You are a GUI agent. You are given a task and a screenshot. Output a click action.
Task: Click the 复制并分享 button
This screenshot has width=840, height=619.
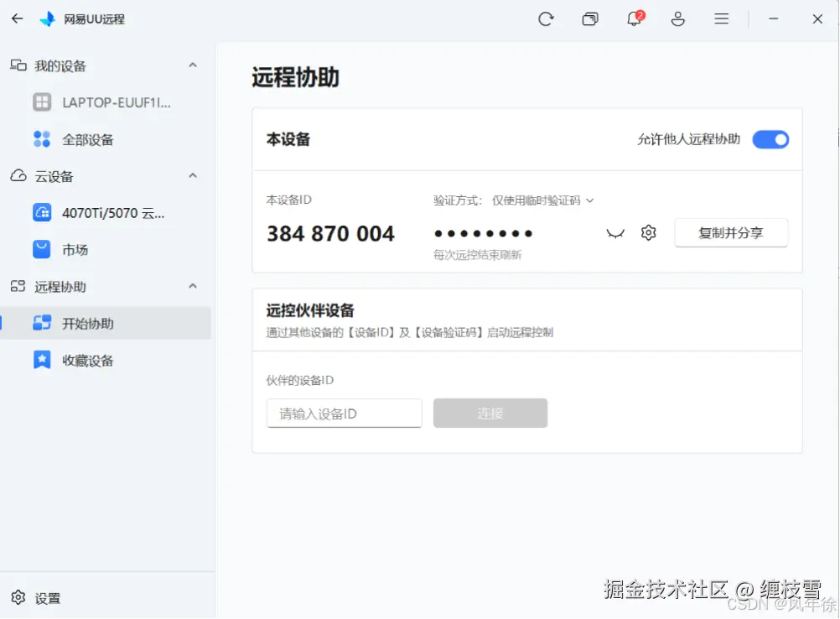click(x=730, y=232)
